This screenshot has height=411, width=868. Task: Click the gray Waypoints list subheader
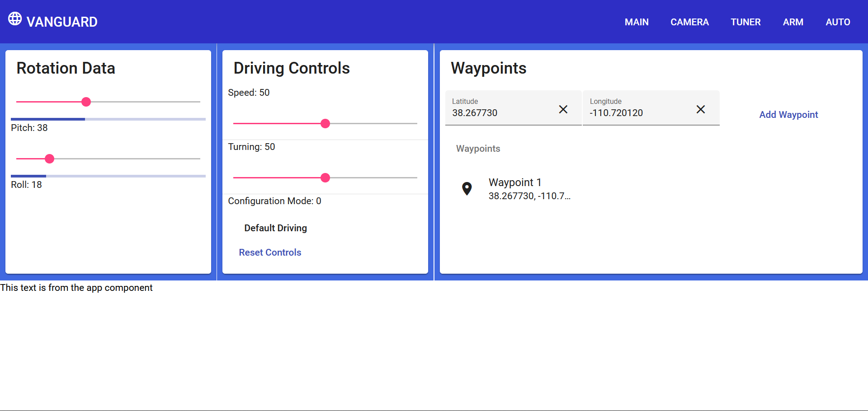click(478, 149)
